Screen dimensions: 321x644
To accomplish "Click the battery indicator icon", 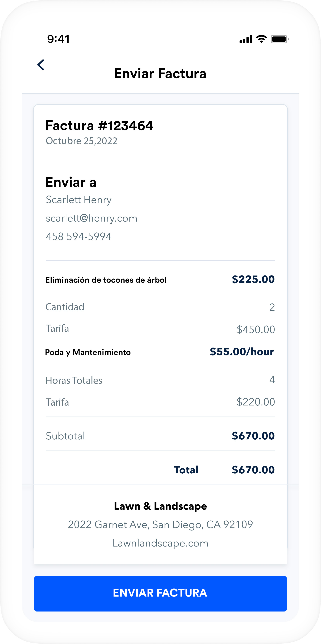I will (279, 39).
